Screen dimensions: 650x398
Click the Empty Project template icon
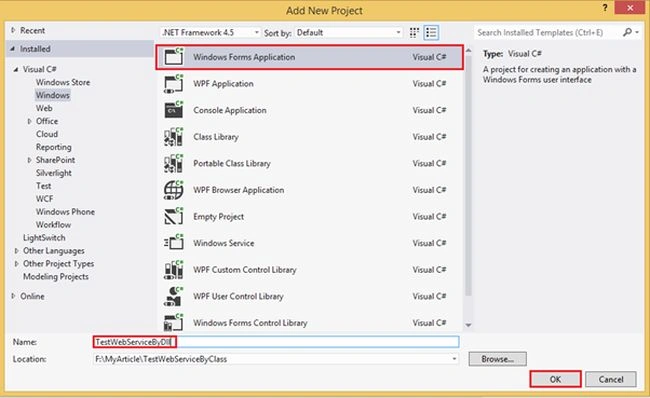[x=173, y=216]
